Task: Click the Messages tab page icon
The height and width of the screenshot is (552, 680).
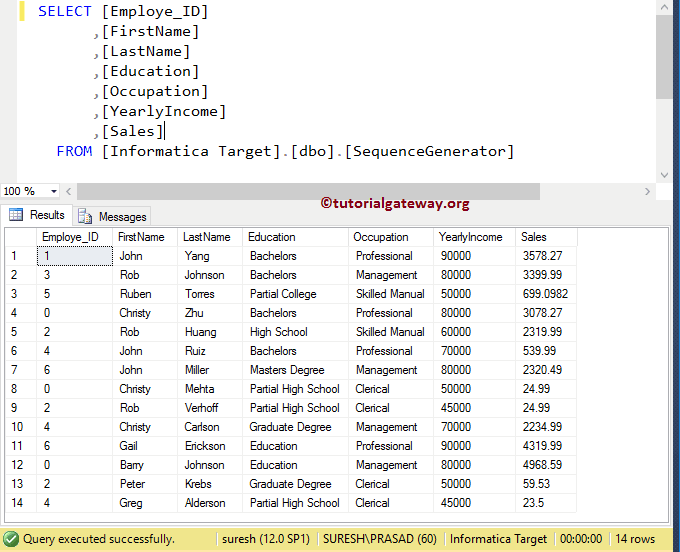Action: [86, 216]
